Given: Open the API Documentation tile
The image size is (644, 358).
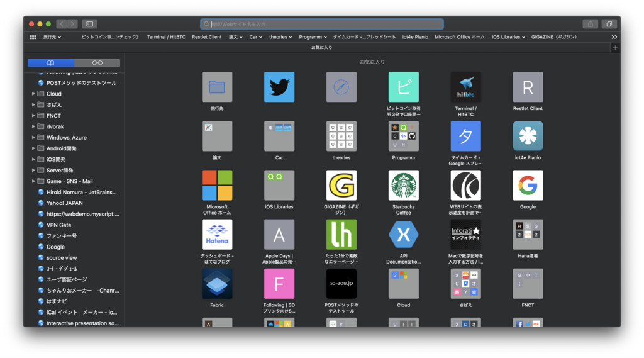Looking at the screenshot, I should coord(403,234).
